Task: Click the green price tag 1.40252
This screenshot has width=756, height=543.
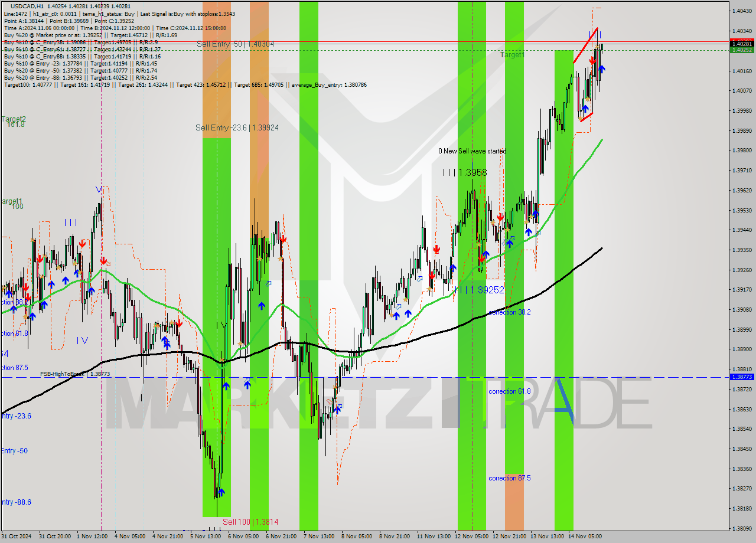Action: coord(742,50)
